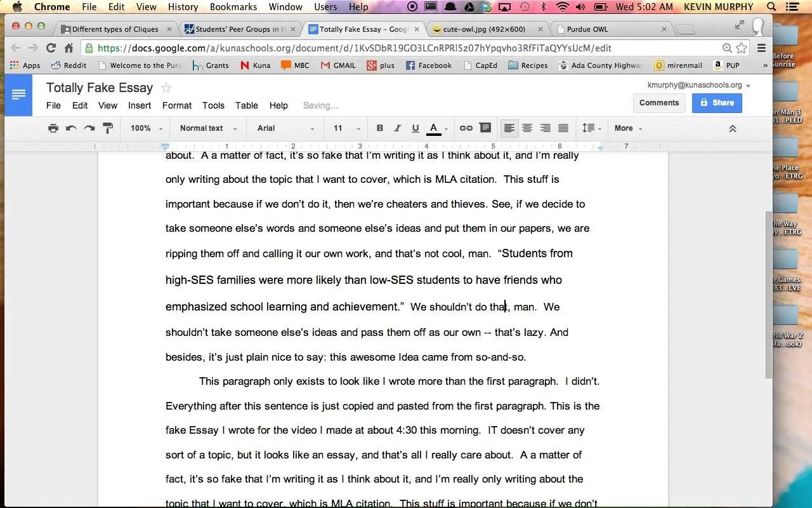Open the 100% zoom dropdown
This screenshot has height=508, width=812.
click(147, 128)
